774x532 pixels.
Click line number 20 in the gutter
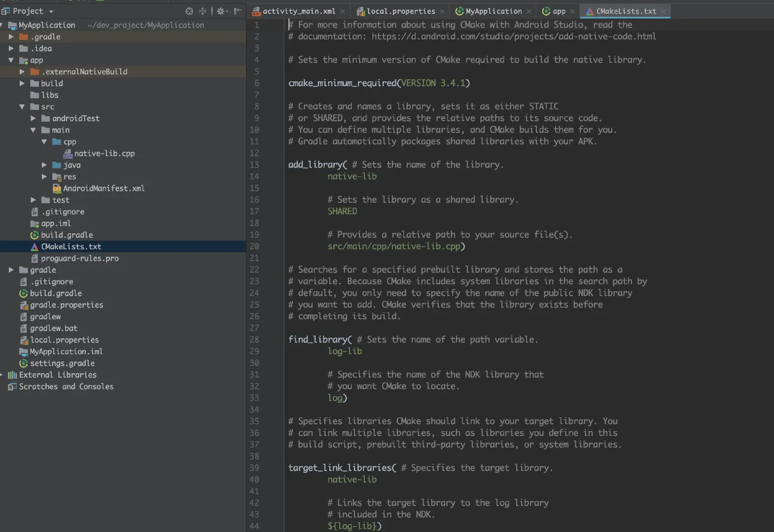click(x=254, y=246)
